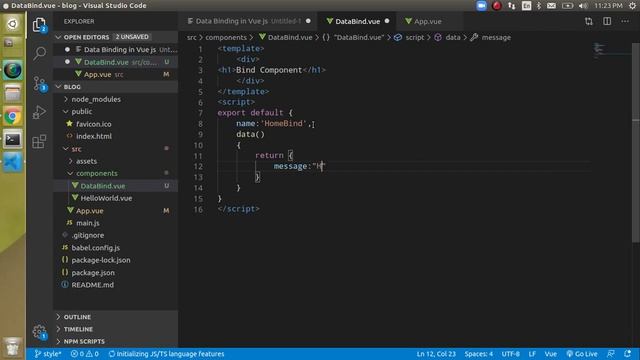Open the Extensions view
Screen dimensions: 640x360
click(x=40, y=141)
